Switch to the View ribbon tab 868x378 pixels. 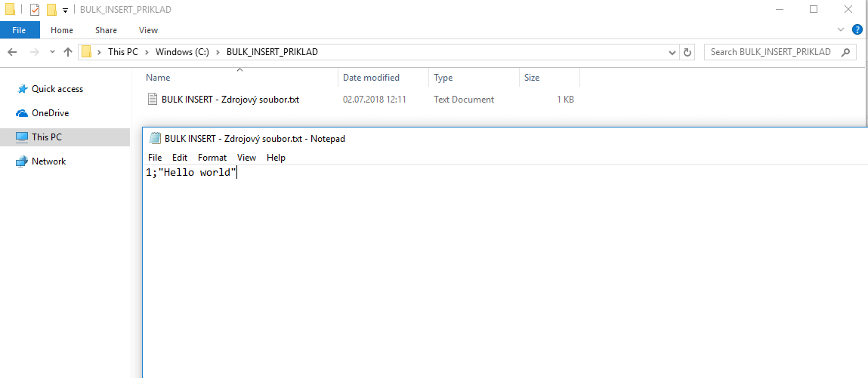tap(148, 30)
